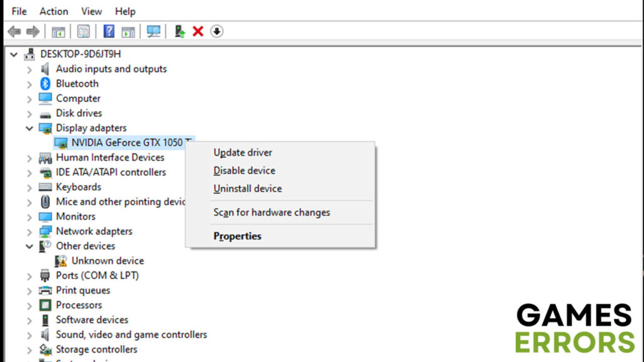Expand Sound, video and game controllers
The image size is (644, 362).
30,336
